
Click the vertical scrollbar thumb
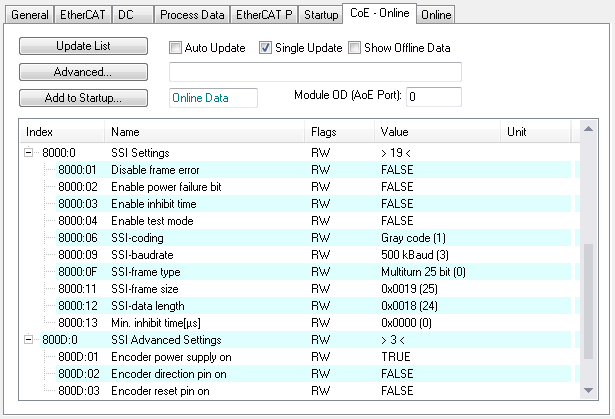[x=588, y=301]
